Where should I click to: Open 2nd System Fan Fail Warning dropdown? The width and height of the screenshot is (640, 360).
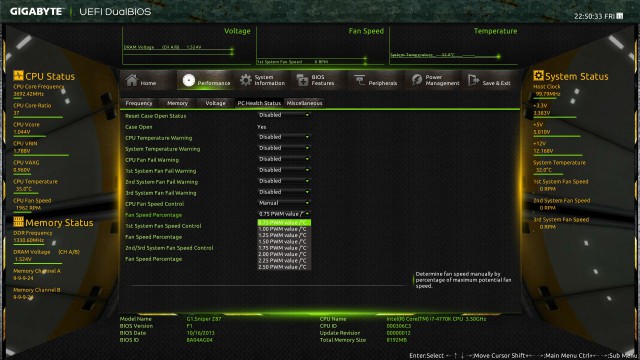284,181
